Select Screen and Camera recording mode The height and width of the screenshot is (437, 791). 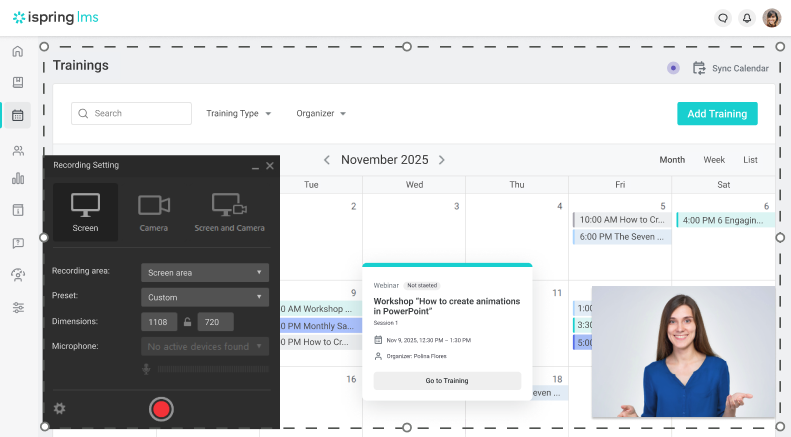(x=230, y=212)
